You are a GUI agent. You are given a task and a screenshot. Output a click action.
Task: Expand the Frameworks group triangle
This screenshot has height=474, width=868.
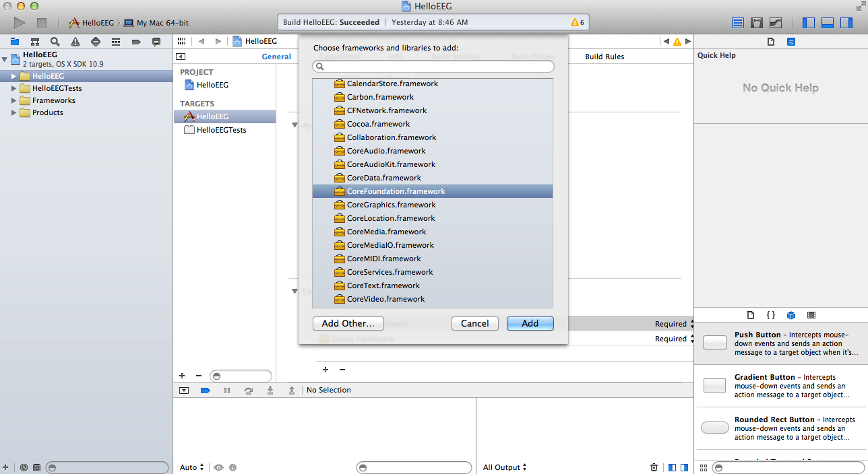(13, 100)
